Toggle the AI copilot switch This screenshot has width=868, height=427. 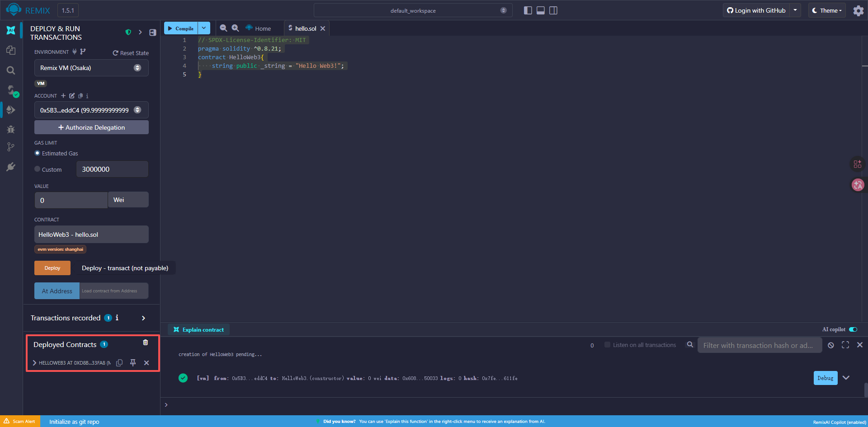[x=853, y=329]
